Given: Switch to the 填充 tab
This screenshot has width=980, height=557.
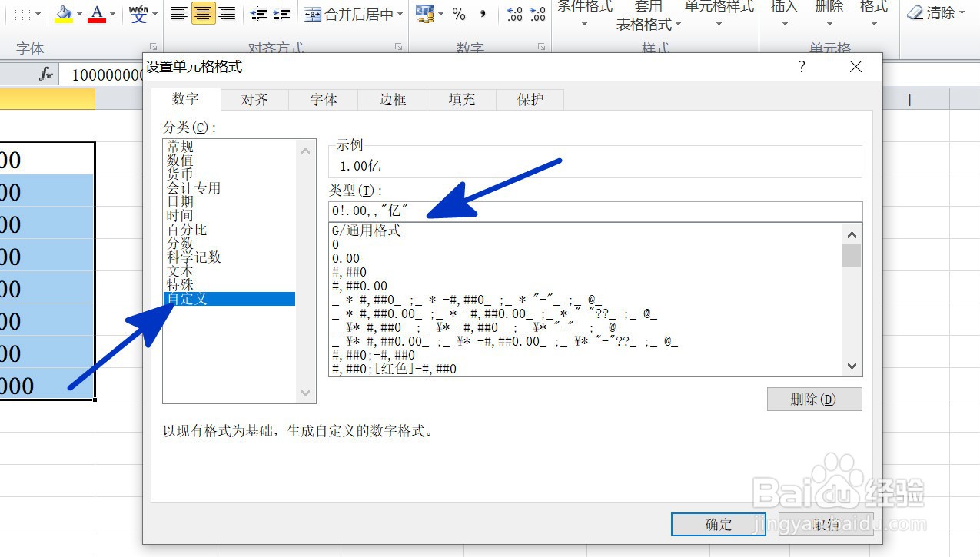Looking at the screenshot, I should point(462,100).
